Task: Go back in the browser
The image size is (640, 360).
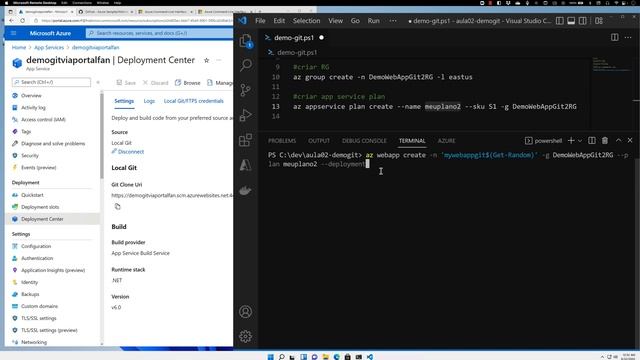Action: (11, 20)
